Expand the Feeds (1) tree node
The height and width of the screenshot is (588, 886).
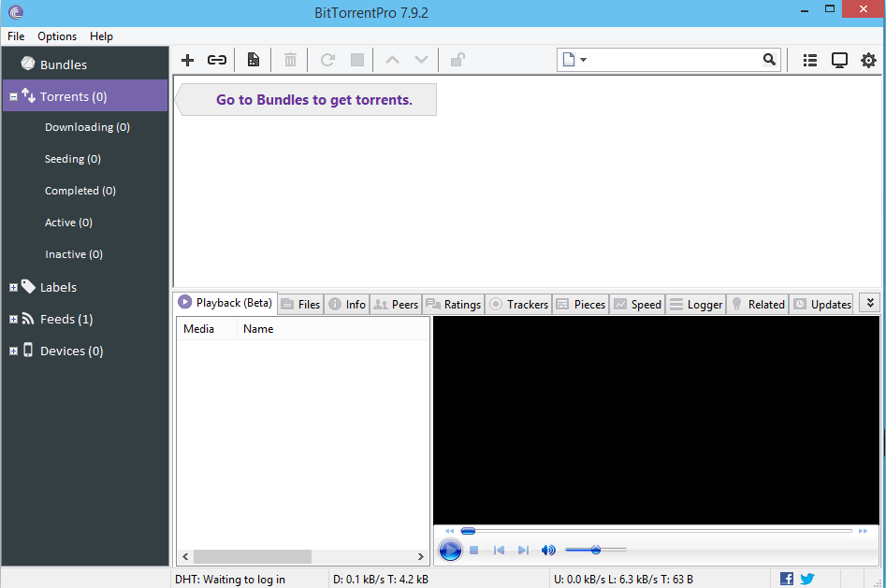pos(13,319)
